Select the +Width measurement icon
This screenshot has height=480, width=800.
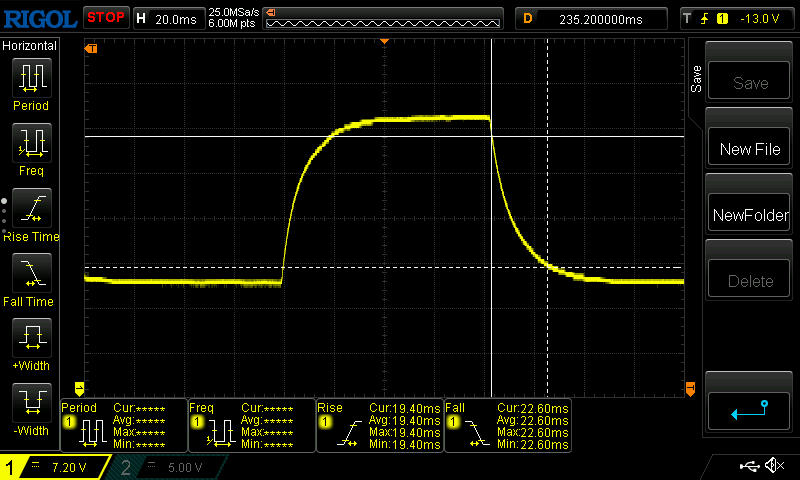click(31, 338)
